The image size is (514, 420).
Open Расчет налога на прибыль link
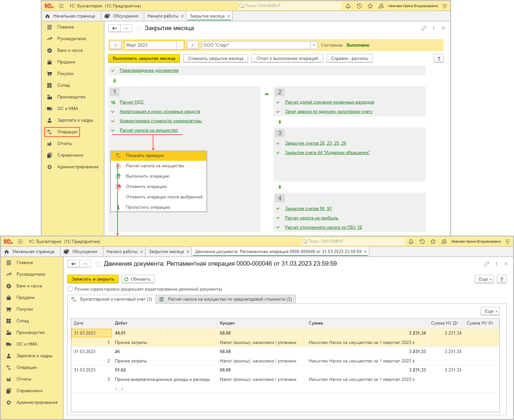(x=312, y=218)
